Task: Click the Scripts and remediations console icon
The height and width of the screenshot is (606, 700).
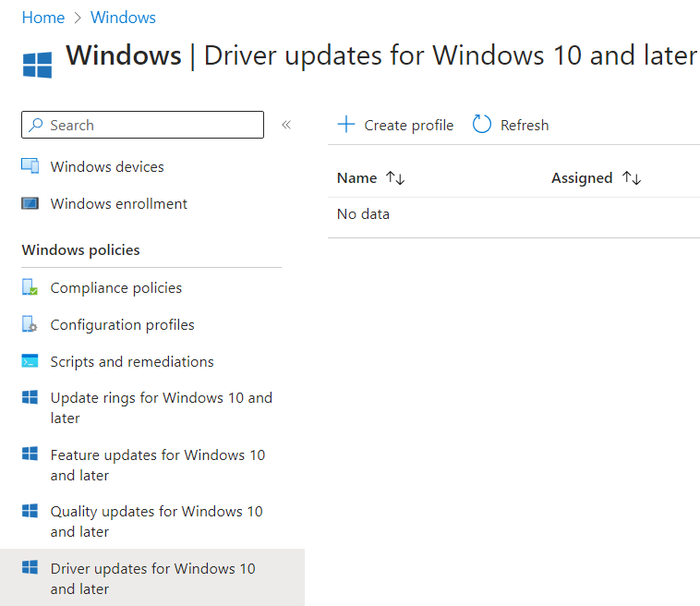Action: (30, 361)
